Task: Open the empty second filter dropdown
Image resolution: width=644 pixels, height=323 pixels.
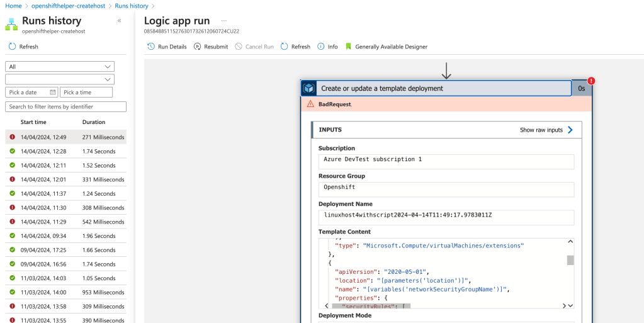Action: [60, 79]
